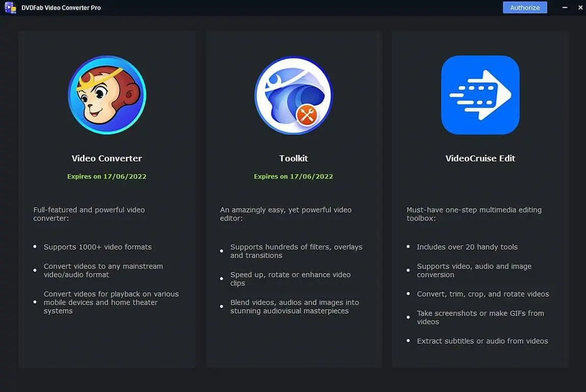Click 'Must-have one-step multimedia editing' description
Image resolution: width=586 pixels, height=392 pixels.
point(474,214)
